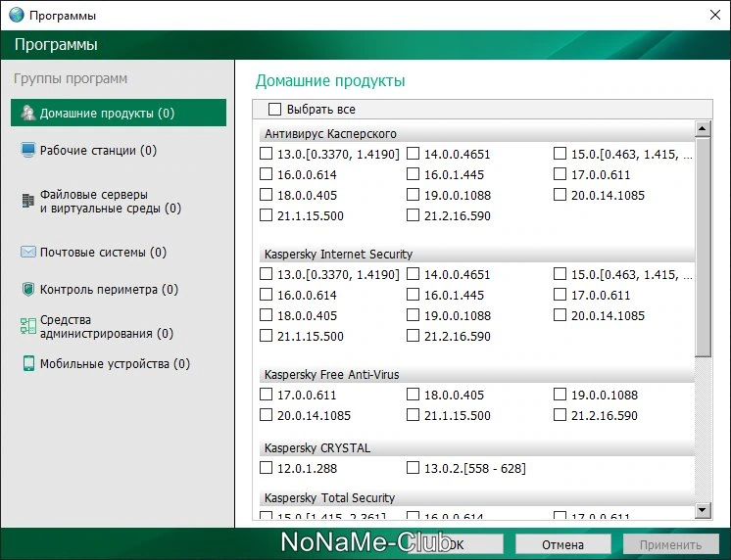
Task: Click the Отмена button
Action: pos(562,544)
